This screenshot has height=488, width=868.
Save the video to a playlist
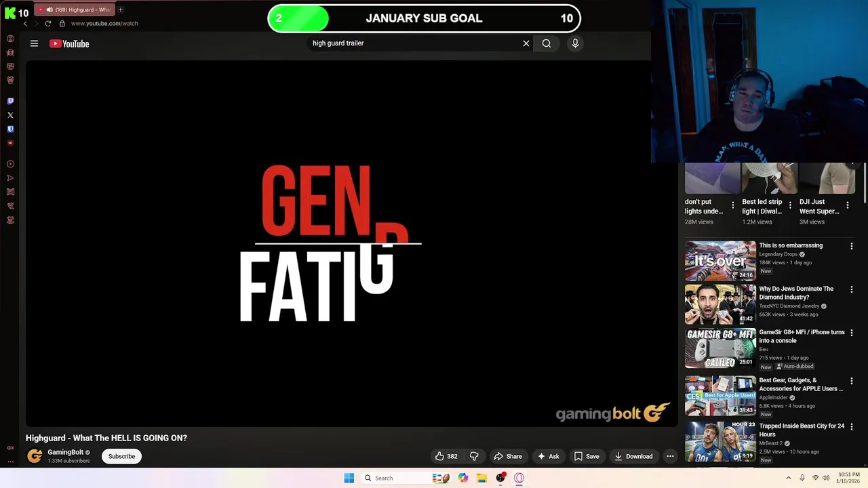click(x=587, y=456)
